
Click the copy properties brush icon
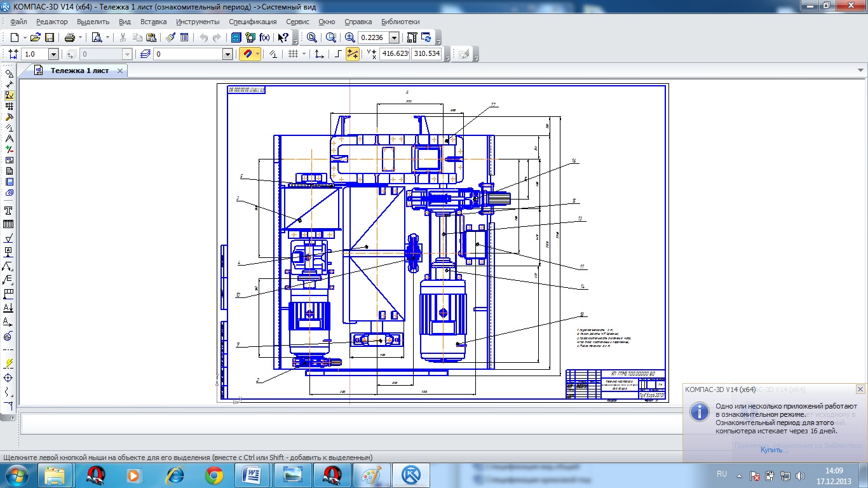pyautogui.click(x=171, y=37)
